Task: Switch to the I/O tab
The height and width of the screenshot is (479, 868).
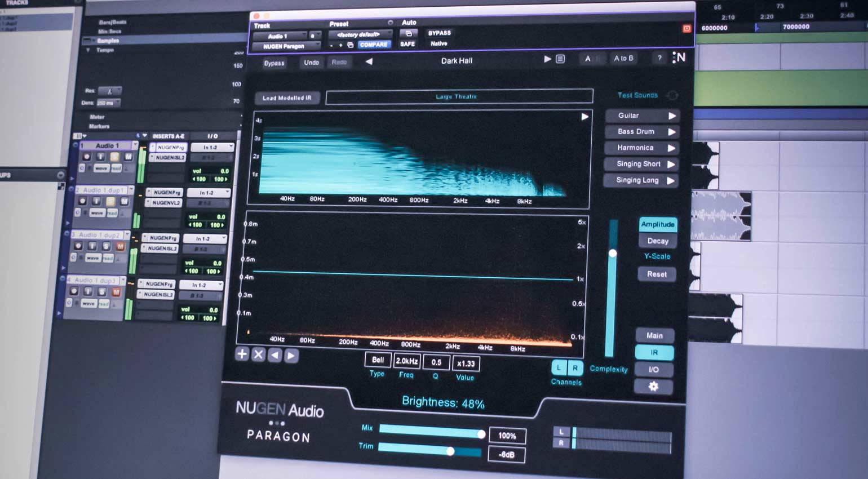Action: [654, 370]
